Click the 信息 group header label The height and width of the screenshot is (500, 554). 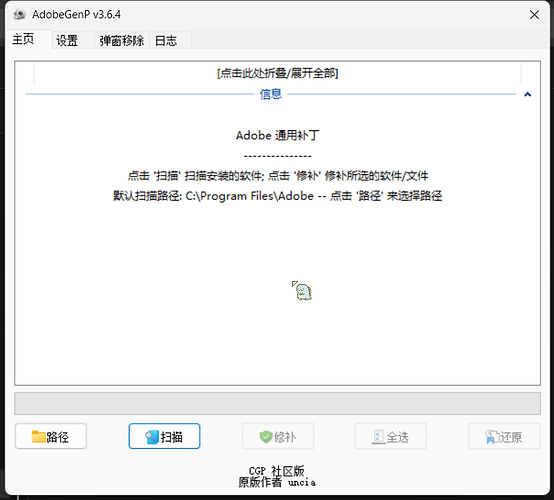pos(271,94)
